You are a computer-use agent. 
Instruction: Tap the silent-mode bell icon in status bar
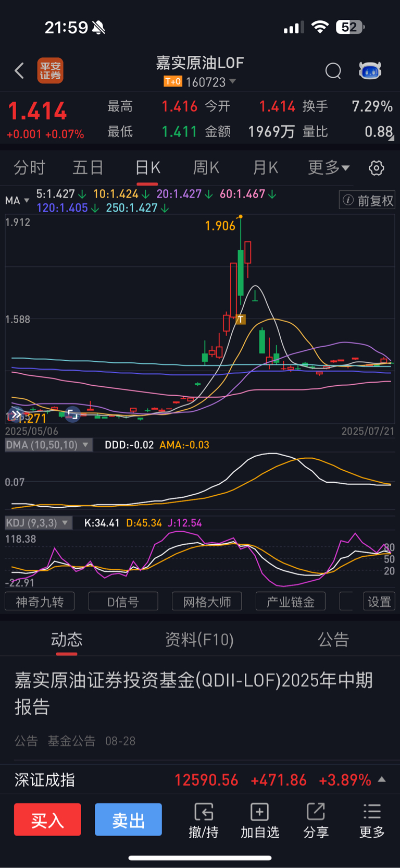tap(98, 28)
